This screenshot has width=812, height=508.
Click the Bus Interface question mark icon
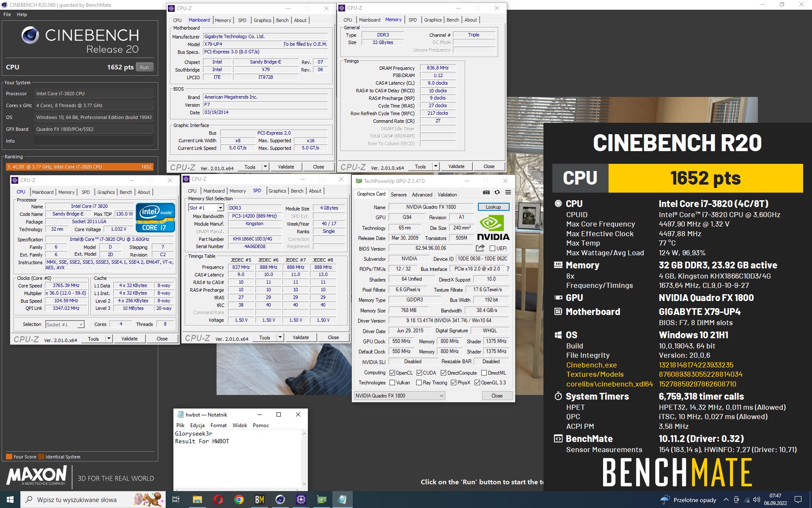coord(508,269)
